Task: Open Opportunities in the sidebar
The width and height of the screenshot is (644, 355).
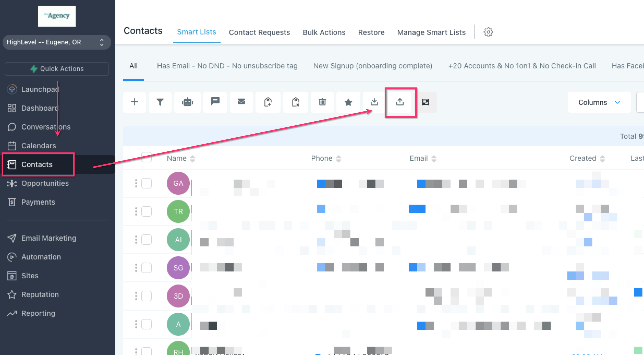Action: [45, 183]
